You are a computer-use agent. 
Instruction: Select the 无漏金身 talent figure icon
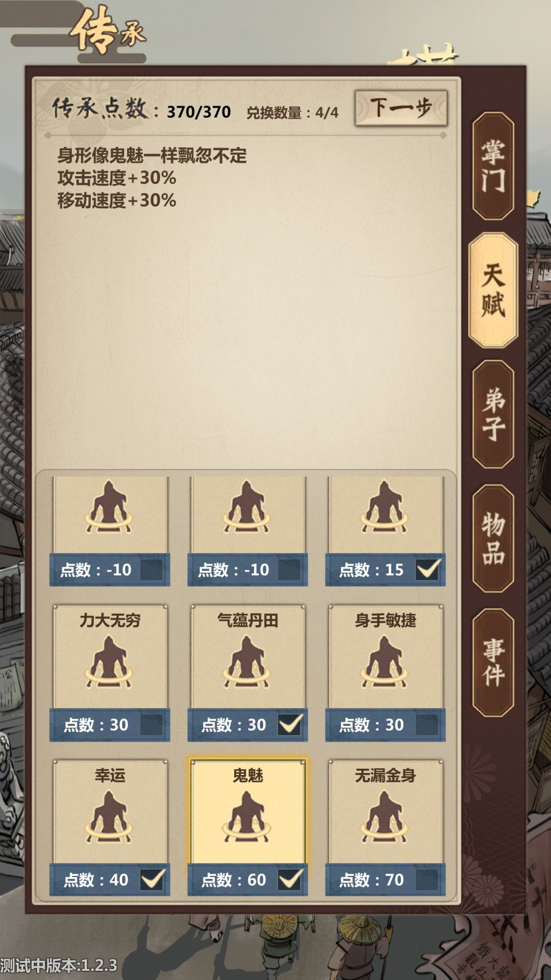(x=385, y=817)
